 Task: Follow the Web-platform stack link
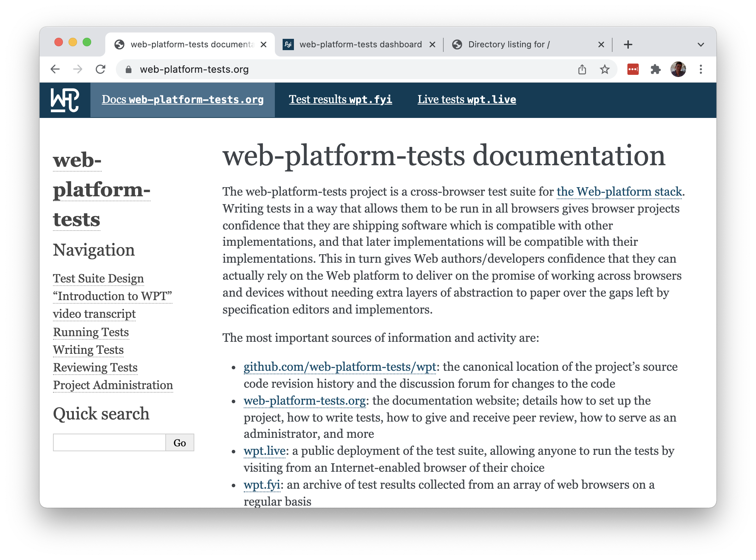[x=619, y=191]
